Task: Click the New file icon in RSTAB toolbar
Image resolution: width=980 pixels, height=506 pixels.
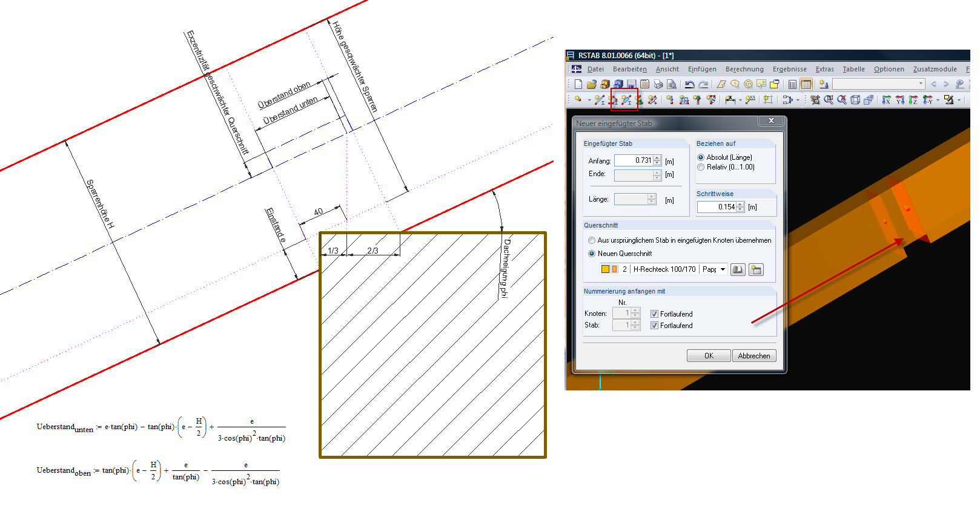Action: [578, 84]
